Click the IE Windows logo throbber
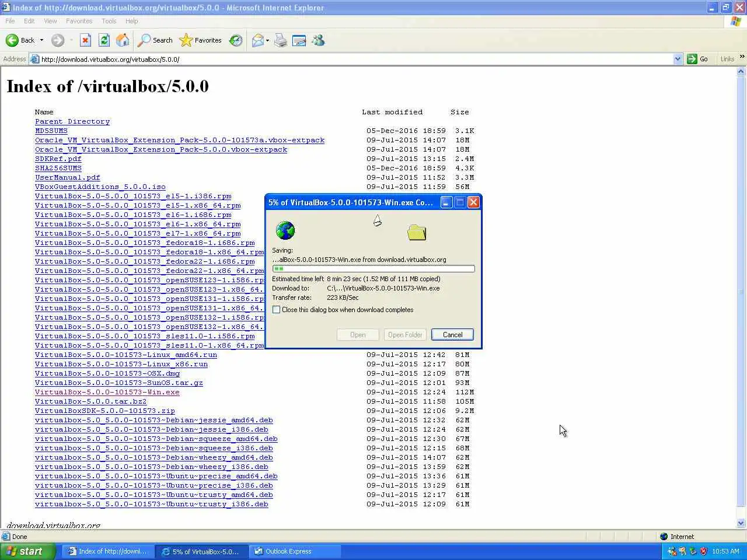747x560 pixels. coord(736,21)
